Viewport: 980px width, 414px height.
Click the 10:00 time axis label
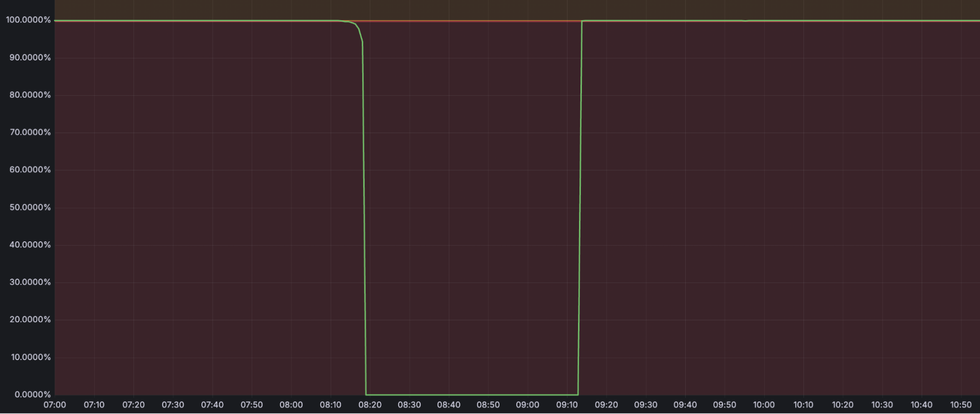(764, 405)
